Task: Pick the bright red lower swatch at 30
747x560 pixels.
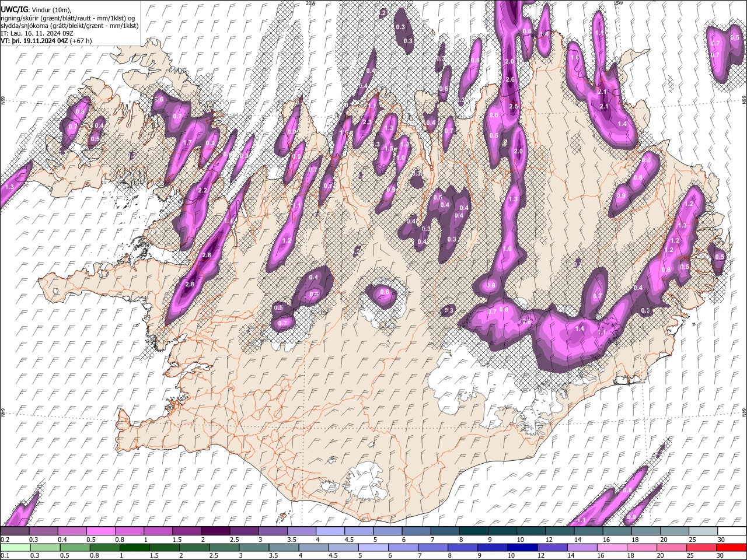Action: point(732,547)
